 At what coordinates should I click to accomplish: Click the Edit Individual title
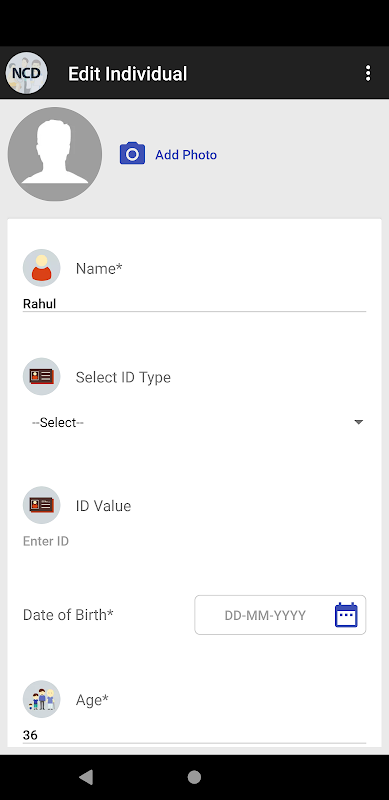[128, 74]
